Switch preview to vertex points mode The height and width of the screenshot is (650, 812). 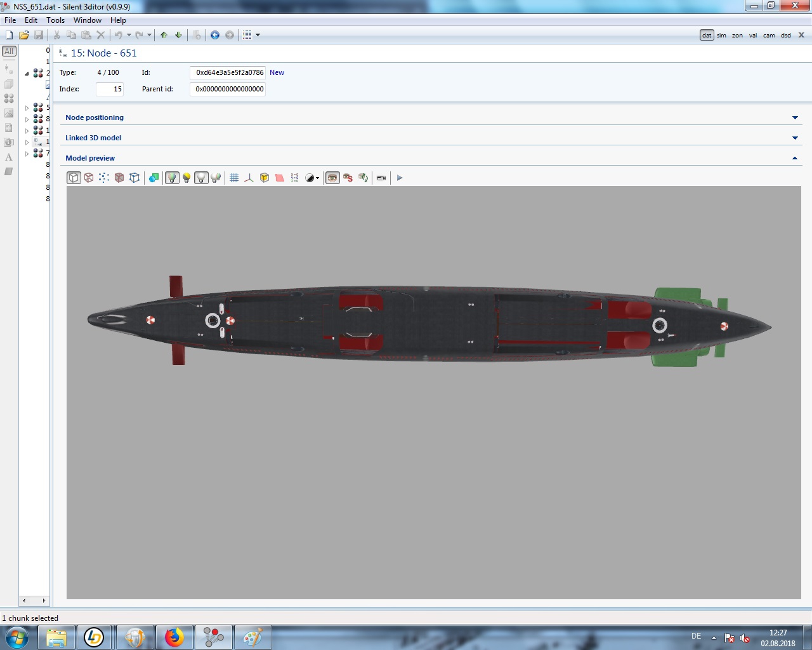[x=104, y=178]
